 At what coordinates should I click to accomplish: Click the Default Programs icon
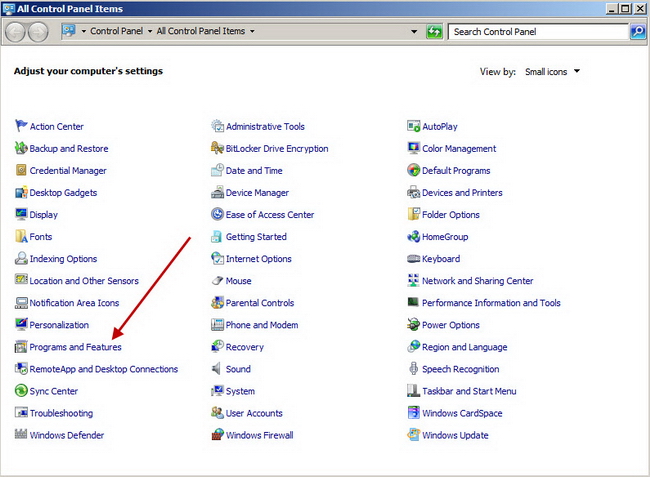coord(414,170)
